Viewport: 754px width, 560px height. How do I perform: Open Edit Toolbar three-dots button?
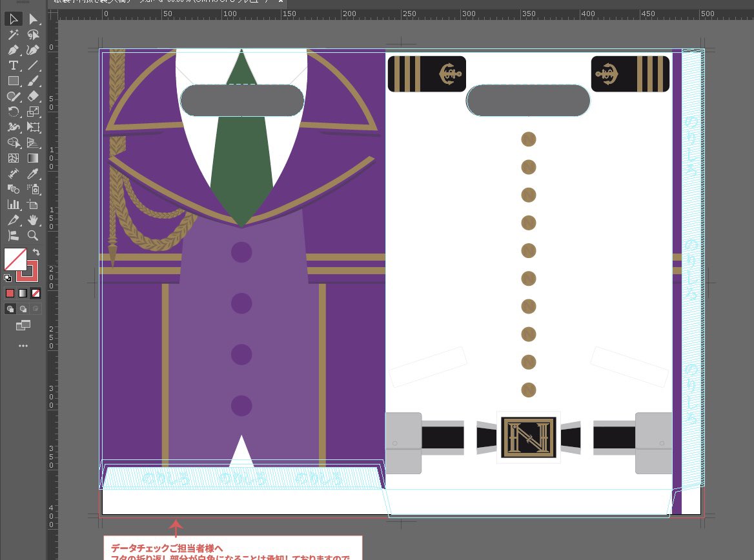click(23, 346)
